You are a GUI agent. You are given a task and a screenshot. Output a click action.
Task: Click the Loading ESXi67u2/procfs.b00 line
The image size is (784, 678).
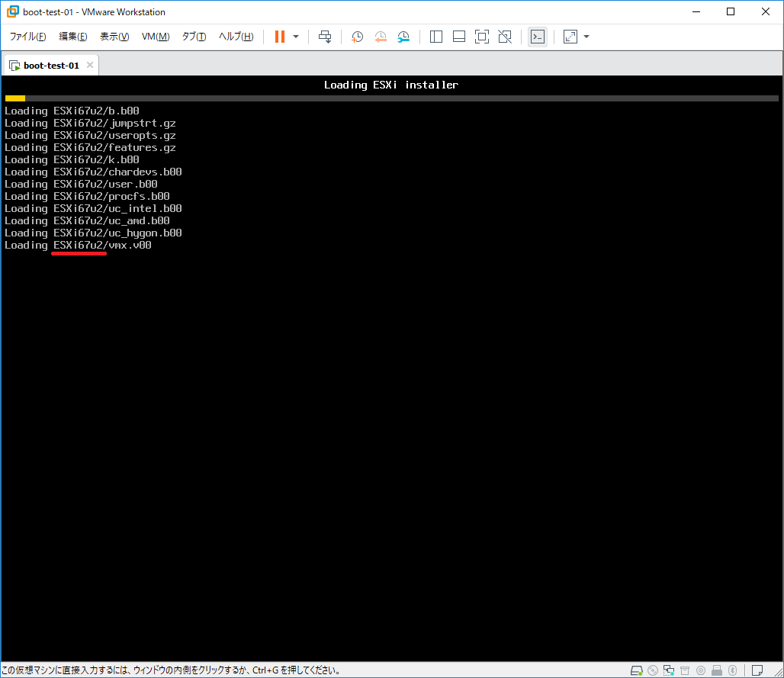click(x=87, y=196)
